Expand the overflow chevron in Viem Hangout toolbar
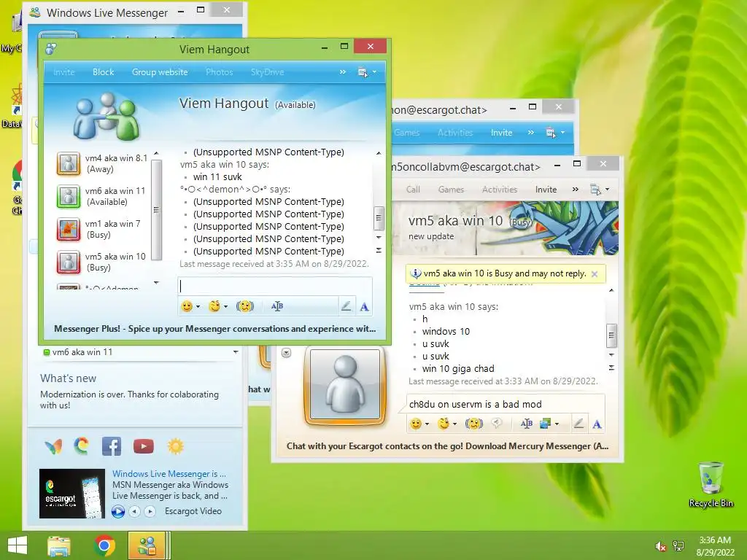This screenshot has width=747, height=560. pos(343,72)
